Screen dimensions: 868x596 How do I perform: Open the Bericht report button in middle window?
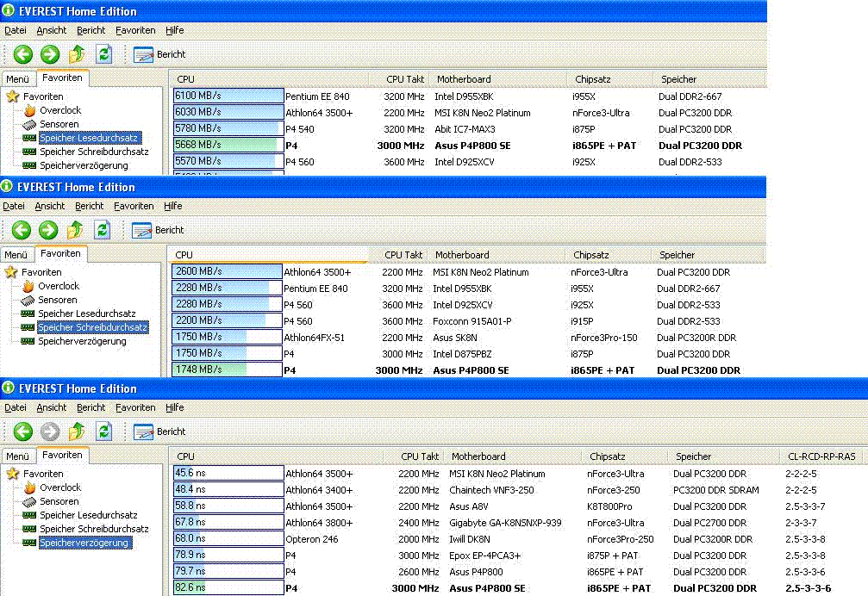(158, 230)
